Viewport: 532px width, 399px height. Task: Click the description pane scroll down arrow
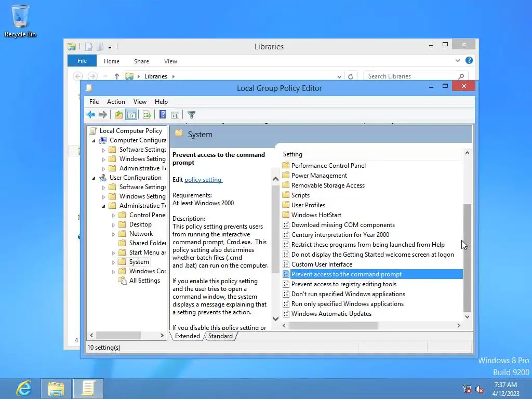click(x=275, y=318)
